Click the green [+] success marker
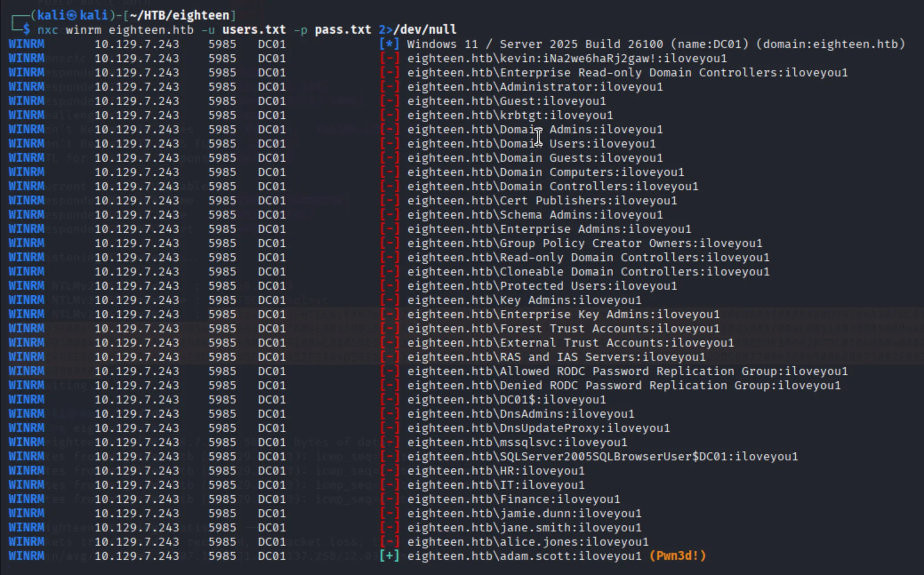 [390, 556]
